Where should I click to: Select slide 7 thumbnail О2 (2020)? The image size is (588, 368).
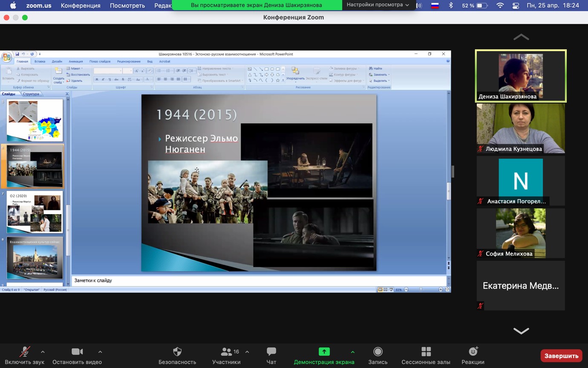35,212
